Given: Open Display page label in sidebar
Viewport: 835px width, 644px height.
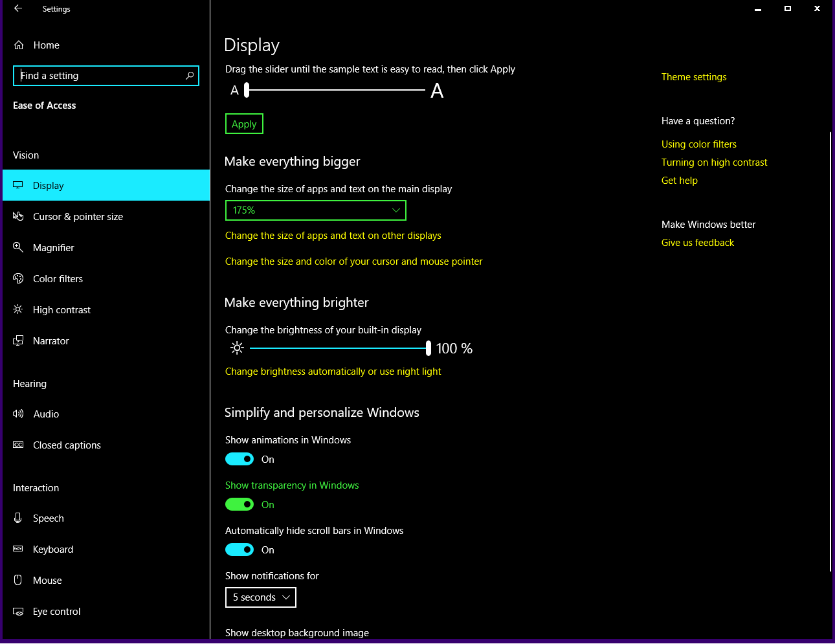Looking at the screenshot, I should click(49, 186).
